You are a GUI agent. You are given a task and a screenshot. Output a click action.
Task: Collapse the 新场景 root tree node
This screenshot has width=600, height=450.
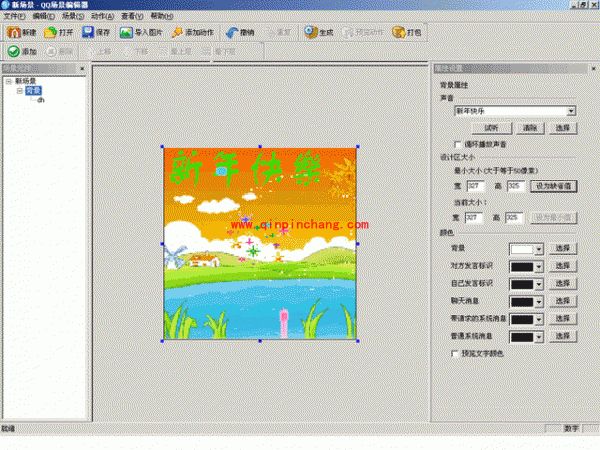pos(8,81)
